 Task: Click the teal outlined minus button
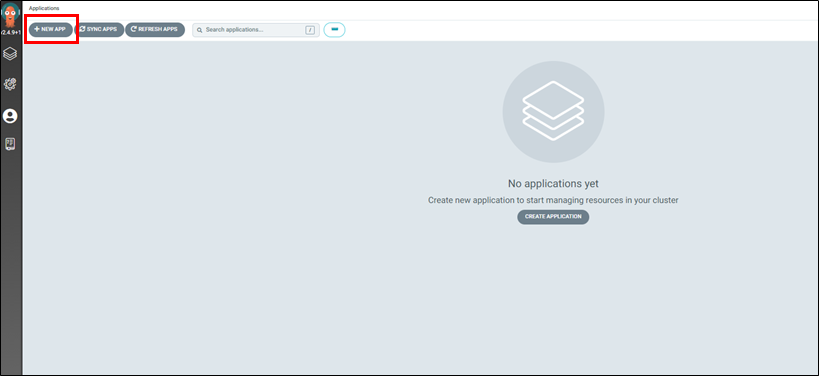click(335, 30)
